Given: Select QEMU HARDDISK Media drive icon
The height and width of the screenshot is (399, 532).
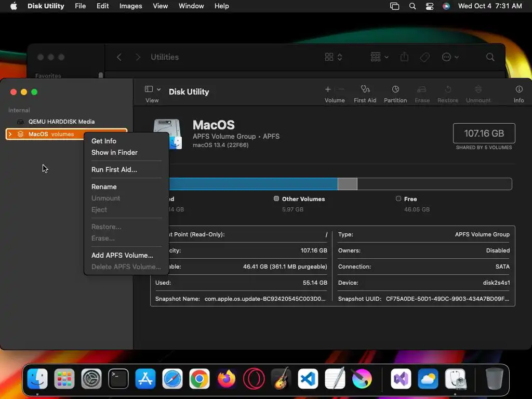Looking at the screenshot, I should [x=20, y=122].
